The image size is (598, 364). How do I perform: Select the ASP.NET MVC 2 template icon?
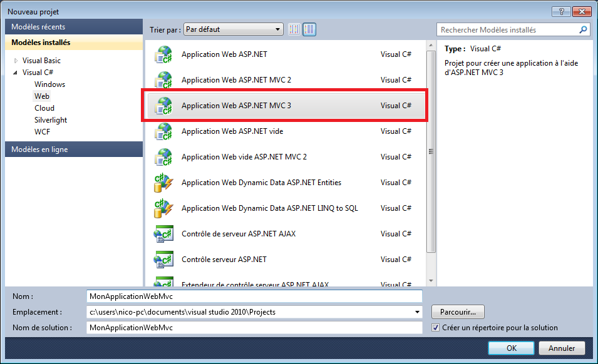click(x=163, y=81)
